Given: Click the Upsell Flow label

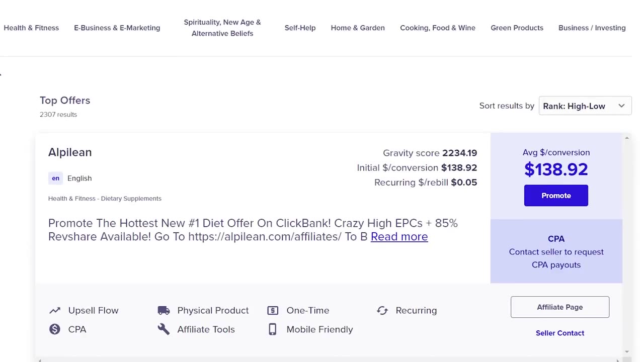Looking at the screenshot, I should [x=94, y=311].
